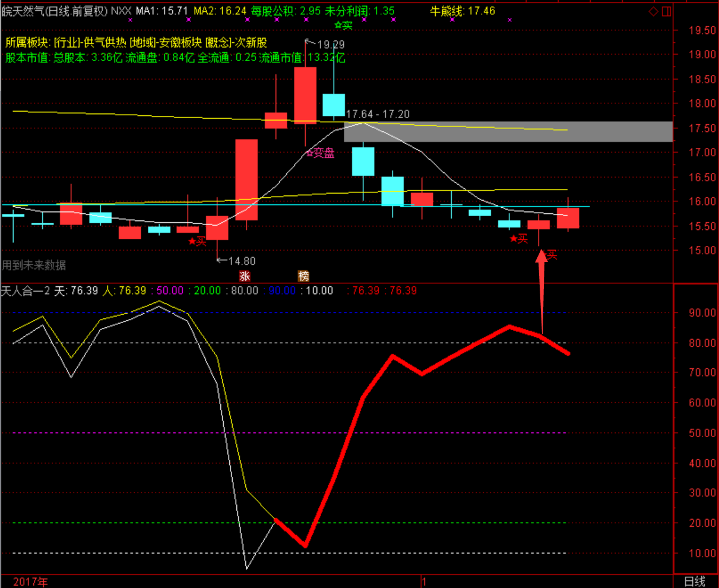Click the 总股本: 3.36亿 value
The image size is (719, 588).
[x=87, y=58]
